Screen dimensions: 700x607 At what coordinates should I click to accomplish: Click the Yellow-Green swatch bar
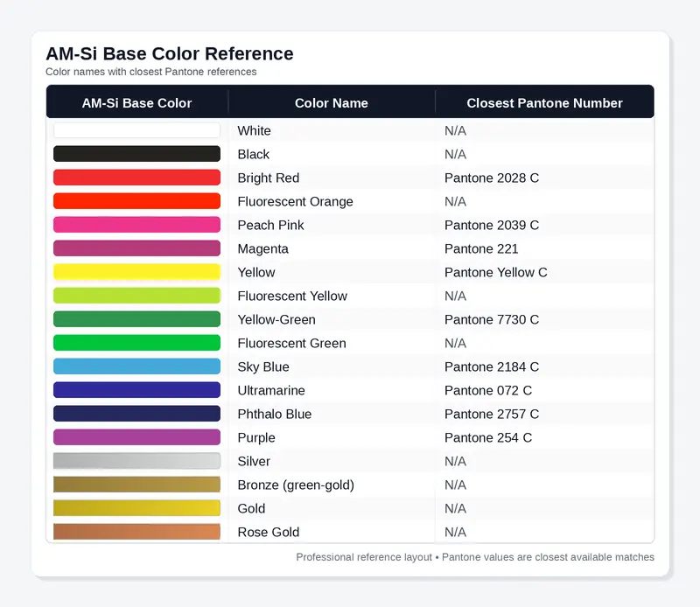[136, 319]
